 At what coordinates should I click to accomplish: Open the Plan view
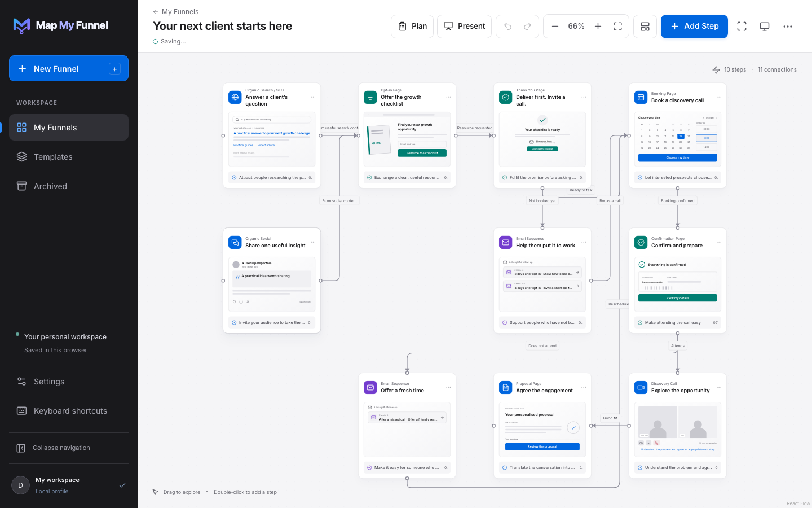click(412, 27)
